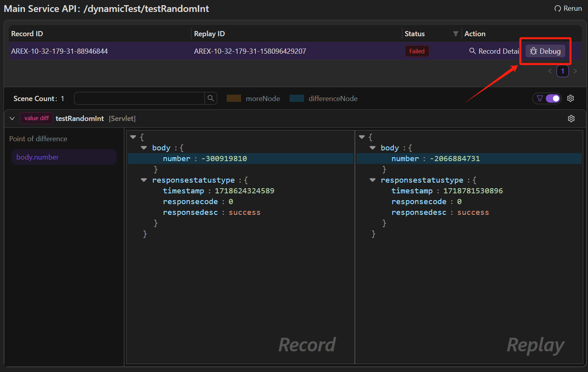Image resolution: width=588 pixels, height=372 pixels.
Task: Go to previous page arrow
Action: coord(550,71)
